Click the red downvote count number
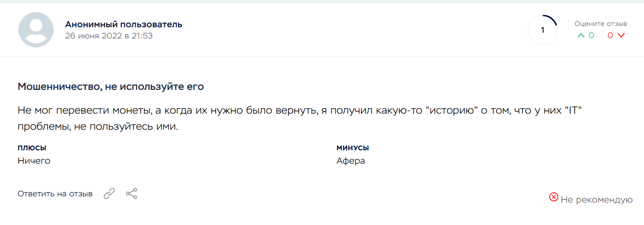The image size is (644, 225). pyautogui.click(x=610, y=36)
